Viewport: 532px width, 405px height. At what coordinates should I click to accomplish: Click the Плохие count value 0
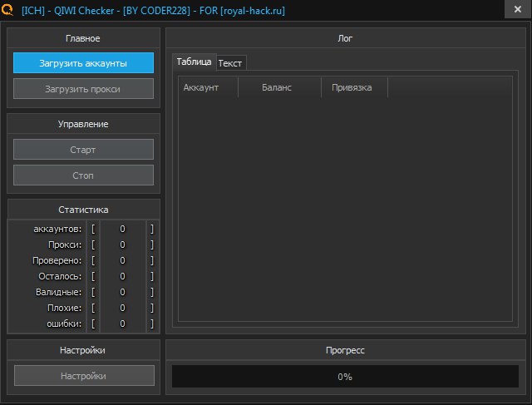(122, 308)
